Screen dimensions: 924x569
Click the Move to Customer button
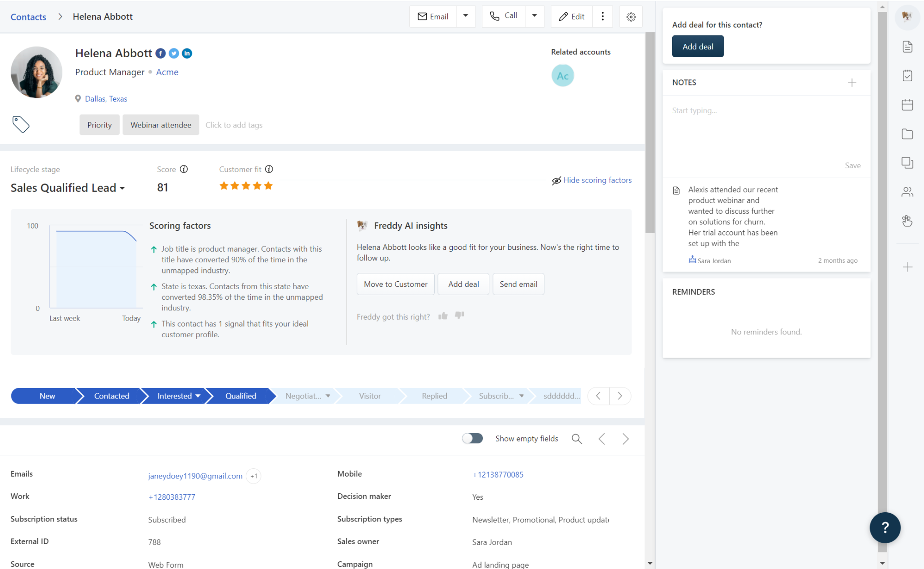click(x=395, y=284)
